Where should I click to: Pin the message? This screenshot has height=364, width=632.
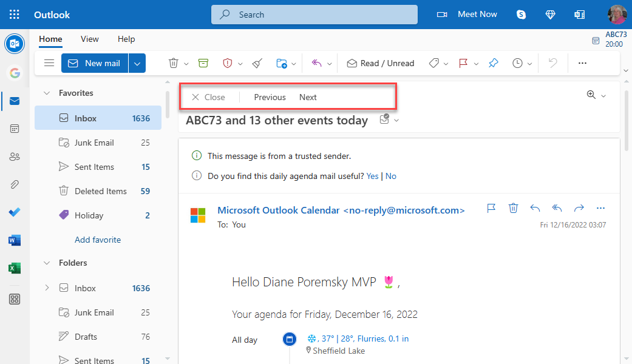pyautogui.click(x=494, y=63)
